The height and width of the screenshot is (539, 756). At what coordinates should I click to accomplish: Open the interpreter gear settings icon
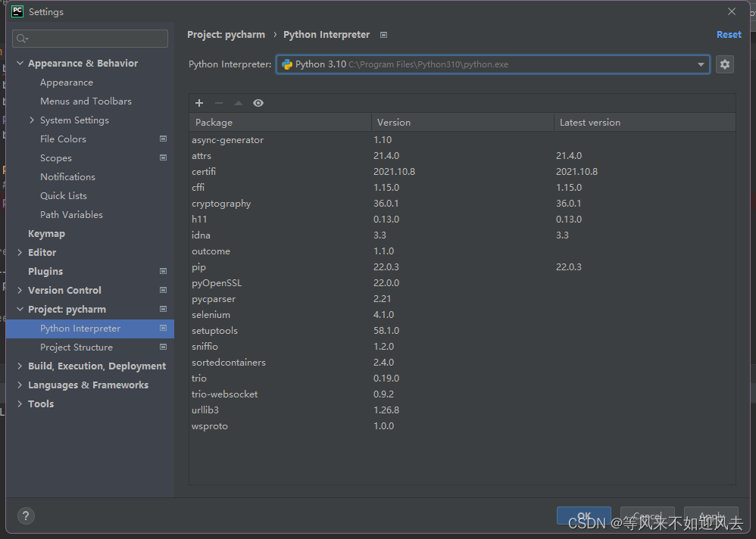(x=725, y=64)
